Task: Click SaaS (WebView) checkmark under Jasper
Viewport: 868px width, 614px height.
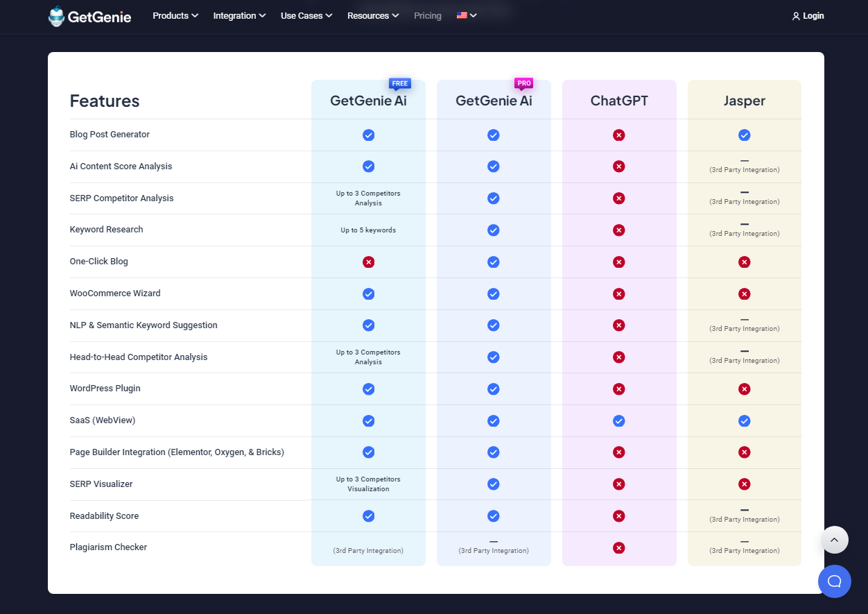Action: click(744, 421)
